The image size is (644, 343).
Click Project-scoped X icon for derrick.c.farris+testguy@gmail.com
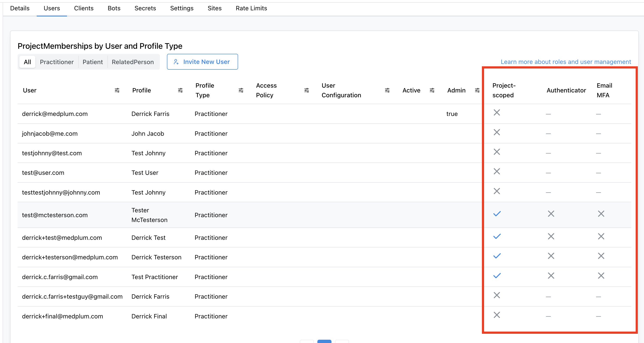pos(497,295)
